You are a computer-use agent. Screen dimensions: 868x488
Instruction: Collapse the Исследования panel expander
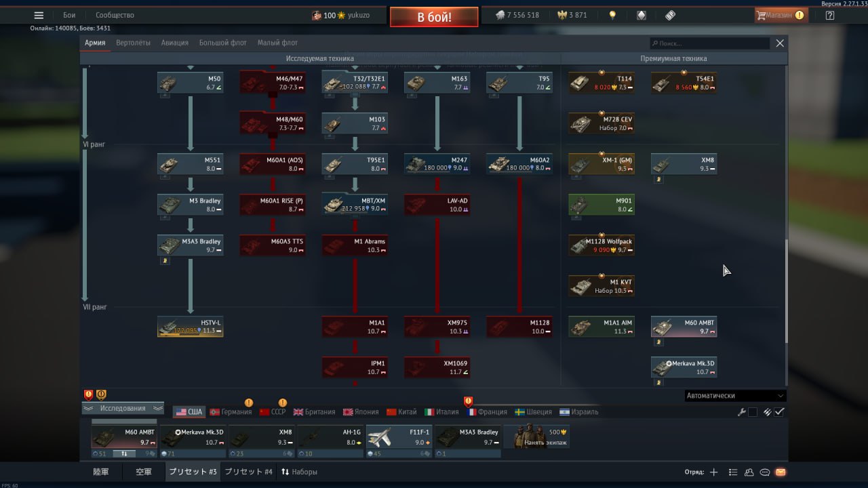point(123,408)
